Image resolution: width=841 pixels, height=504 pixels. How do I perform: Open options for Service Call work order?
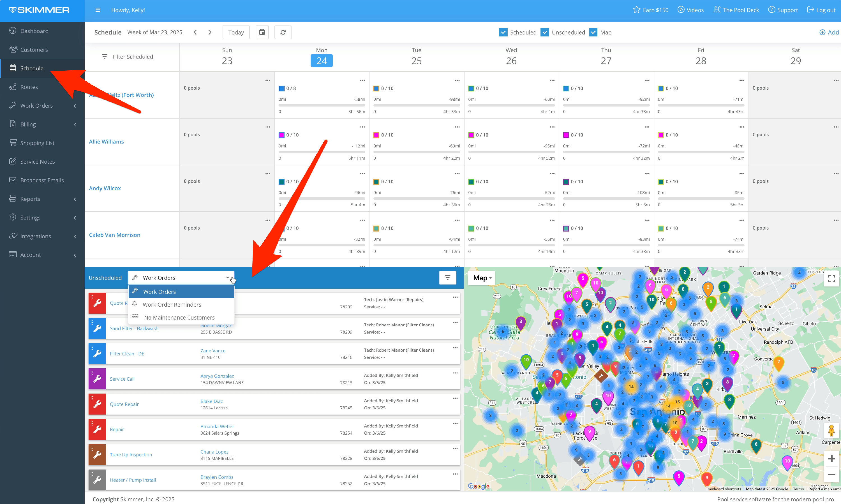[x=455, y=373]
